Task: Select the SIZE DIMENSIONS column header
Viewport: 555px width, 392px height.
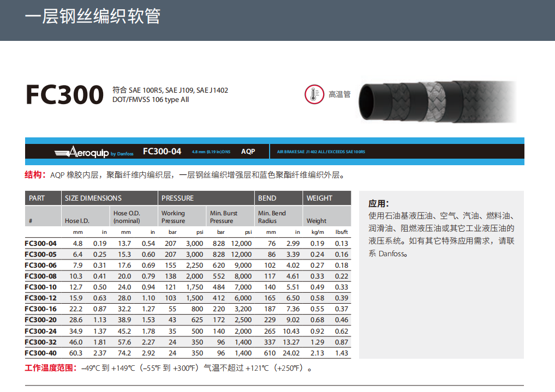Action: 93,198
